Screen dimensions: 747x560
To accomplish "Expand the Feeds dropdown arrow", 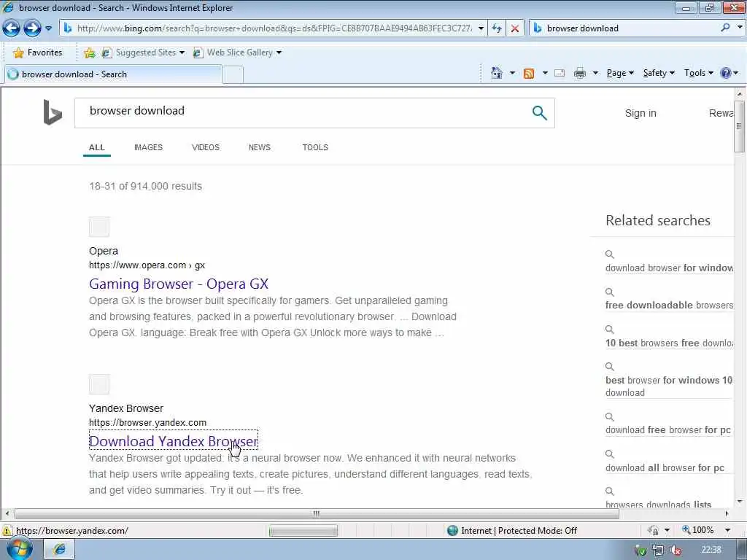I will 544,73.
